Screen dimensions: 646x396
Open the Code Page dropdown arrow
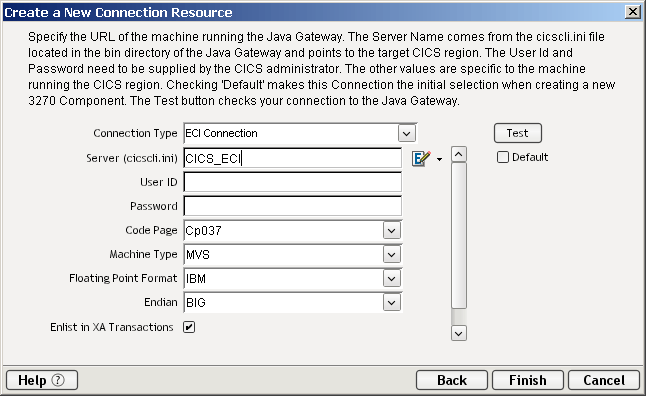[x=391, y=231]
